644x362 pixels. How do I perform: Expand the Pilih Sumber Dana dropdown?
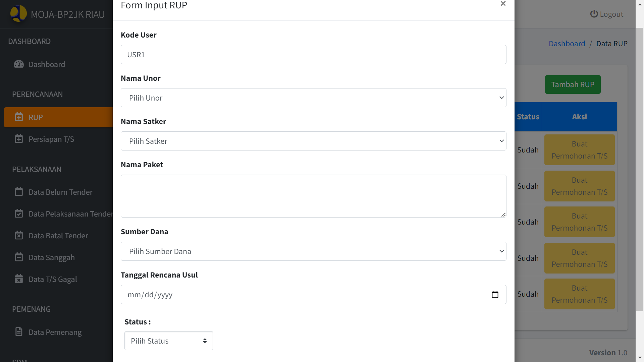tap(313, 251)
